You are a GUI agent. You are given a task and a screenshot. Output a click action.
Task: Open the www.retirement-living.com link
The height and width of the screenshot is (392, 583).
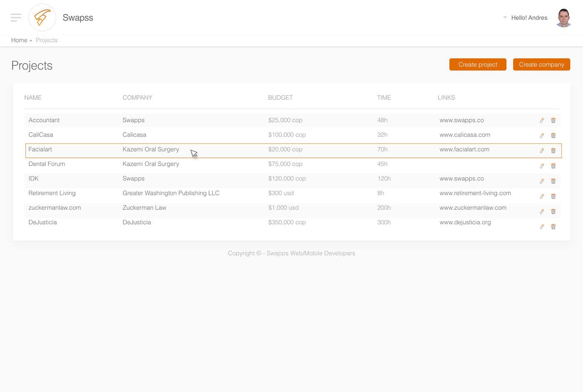pyautogui.click(x=475, y=193)
